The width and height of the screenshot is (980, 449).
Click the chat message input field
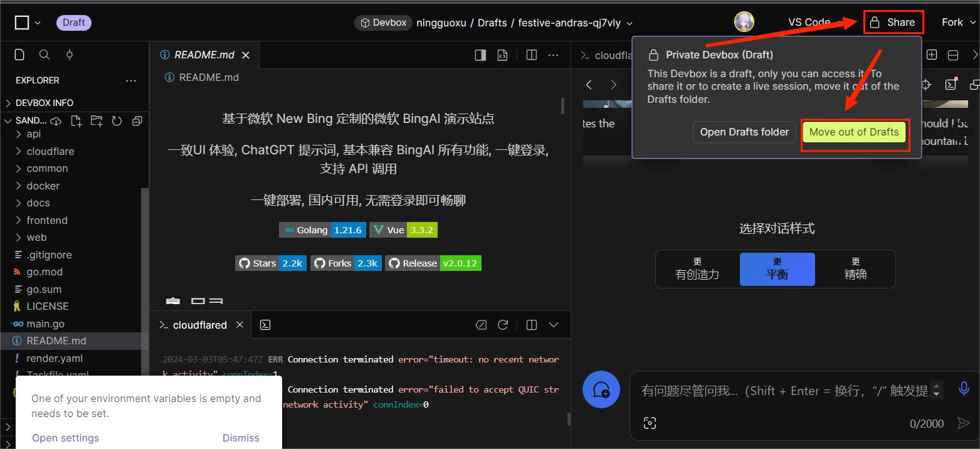(x=784, y=391)
